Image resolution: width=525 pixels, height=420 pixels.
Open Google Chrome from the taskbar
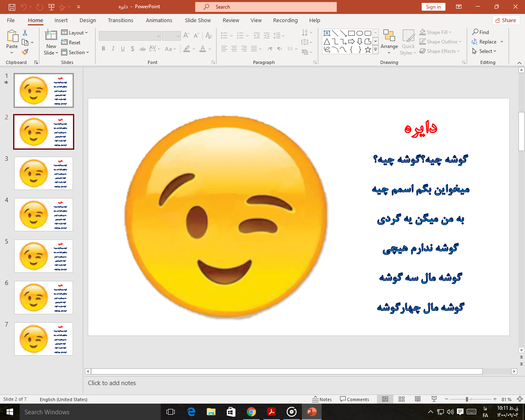point(251,412)
